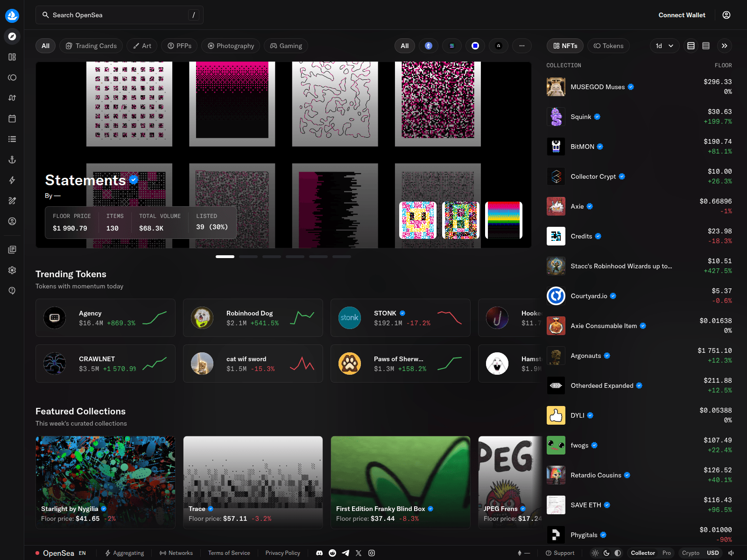Open the Discover compass sidebar icon
The width and height of the screenshot is (747, 560).
(x=12, y=36)
